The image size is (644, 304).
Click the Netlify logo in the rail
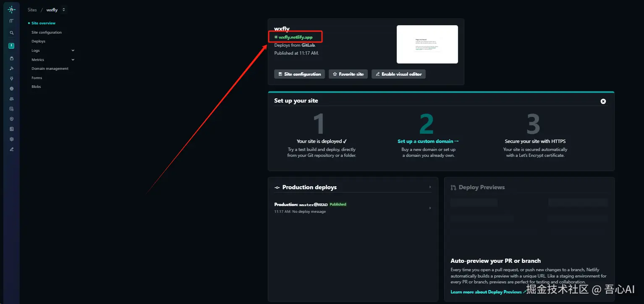tap(12, 9)
